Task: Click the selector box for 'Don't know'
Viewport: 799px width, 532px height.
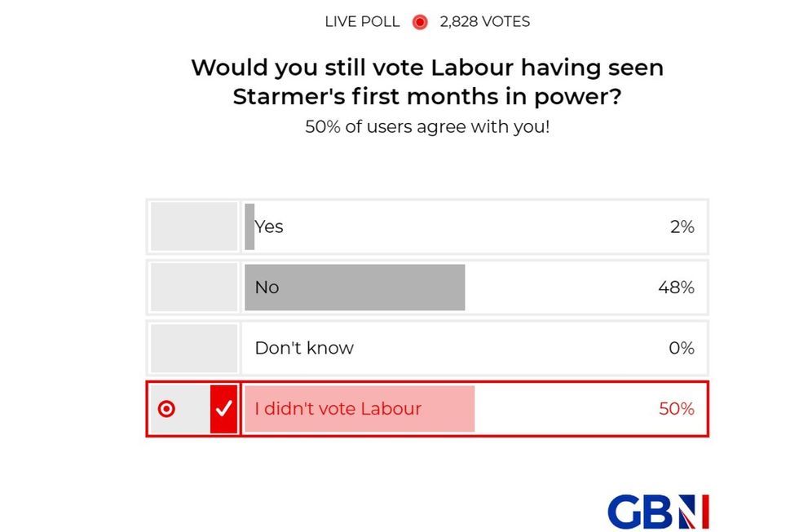Action: (x=192, y=348)
